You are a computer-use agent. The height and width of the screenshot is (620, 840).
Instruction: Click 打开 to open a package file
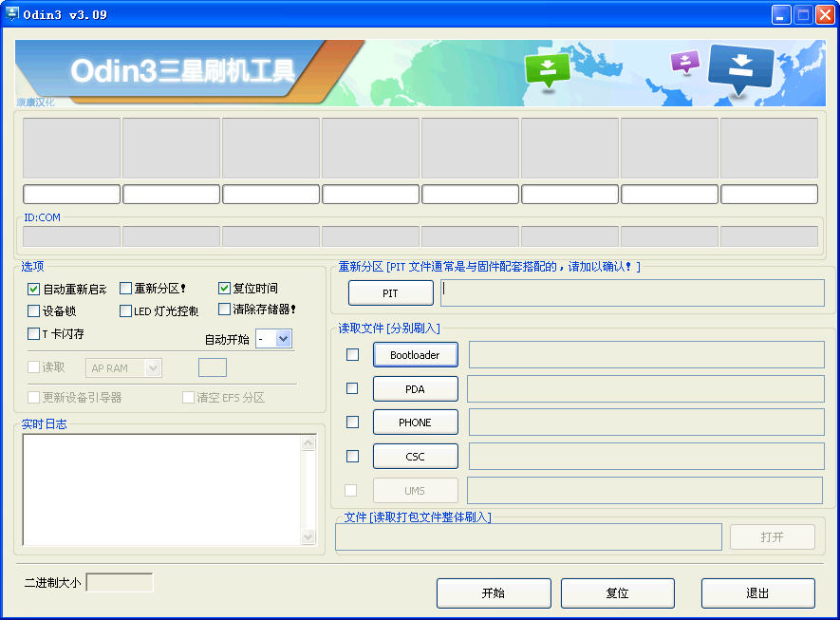(772, 536)
